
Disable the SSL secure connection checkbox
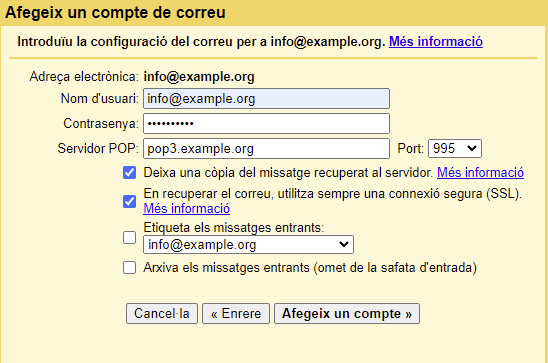click(x=129, y=201)
